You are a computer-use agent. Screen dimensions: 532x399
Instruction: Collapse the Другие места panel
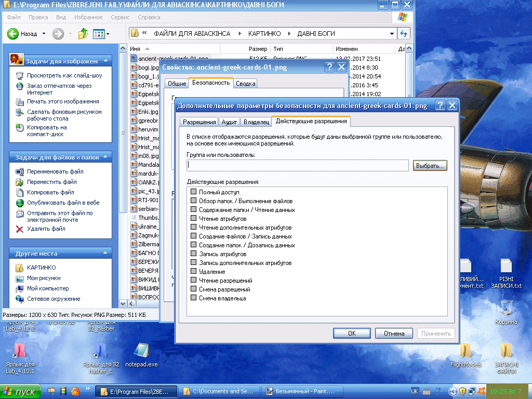[x=105, y=253]
